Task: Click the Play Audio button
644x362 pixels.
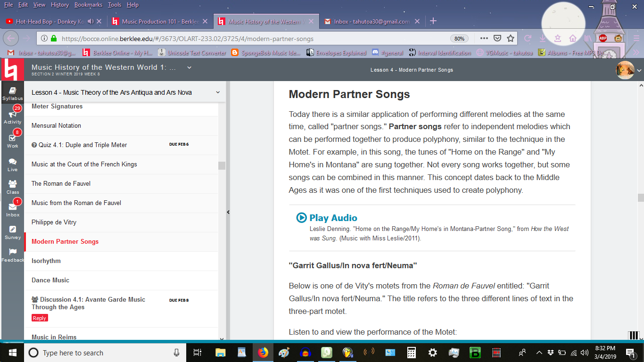Action: [327, 218]
